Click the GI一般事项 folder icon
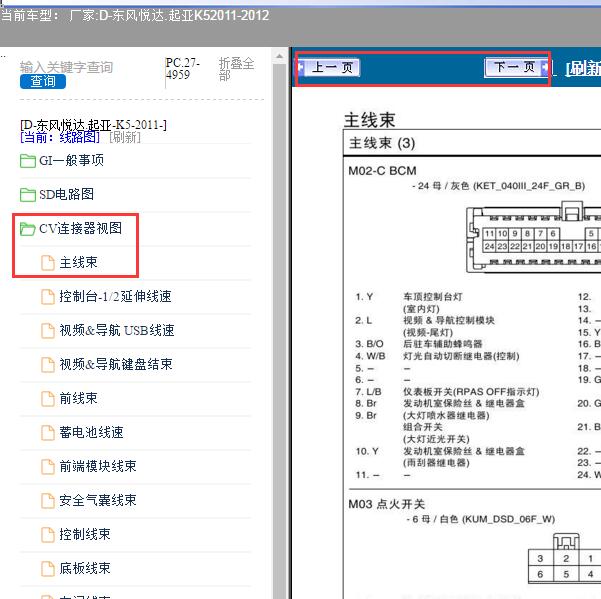The image size is (601, 599). (27, 161)
